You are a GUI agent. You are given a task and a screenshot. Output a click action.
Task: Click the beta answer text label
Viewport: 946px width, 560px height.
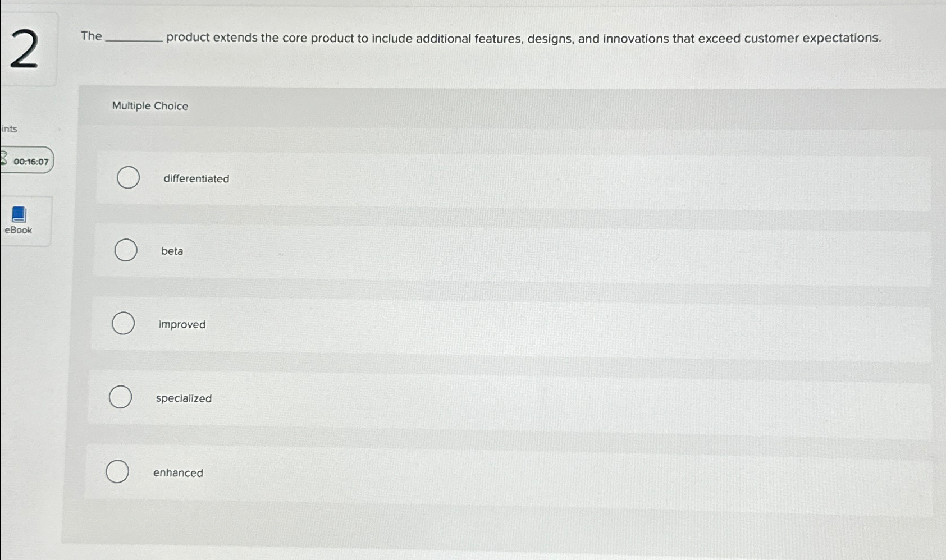coord(172,251)
